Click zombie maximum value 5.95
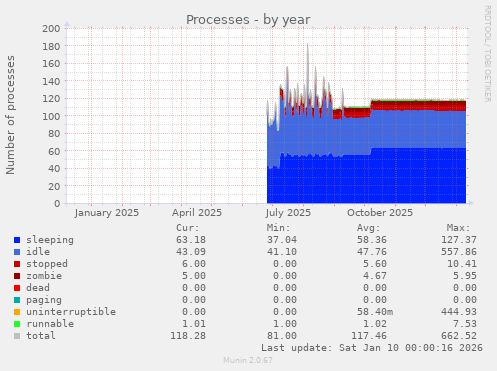Viewport: 497px width, 371px height. coord(465,276)
